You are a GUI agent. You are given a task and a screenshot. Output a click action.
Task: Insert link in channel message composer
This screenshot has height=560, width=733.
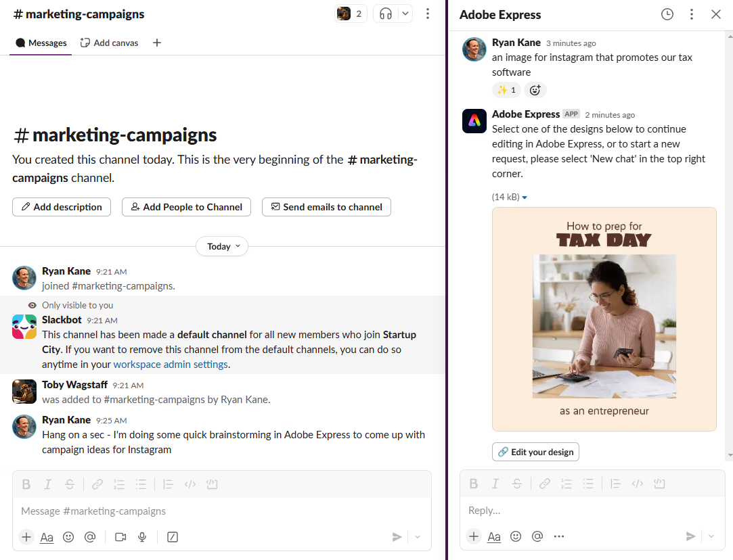[97, 484]
